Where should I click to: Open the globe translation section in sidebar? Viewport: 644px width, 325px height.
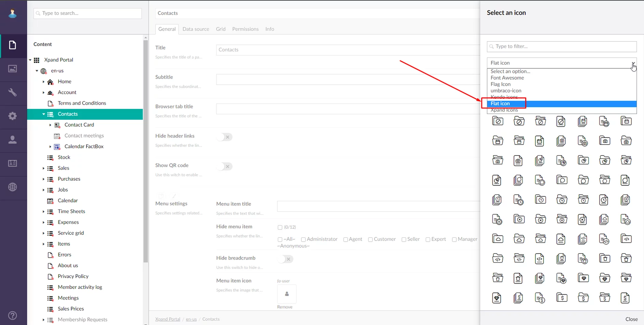pyautogui.click(x=13, y=187)
